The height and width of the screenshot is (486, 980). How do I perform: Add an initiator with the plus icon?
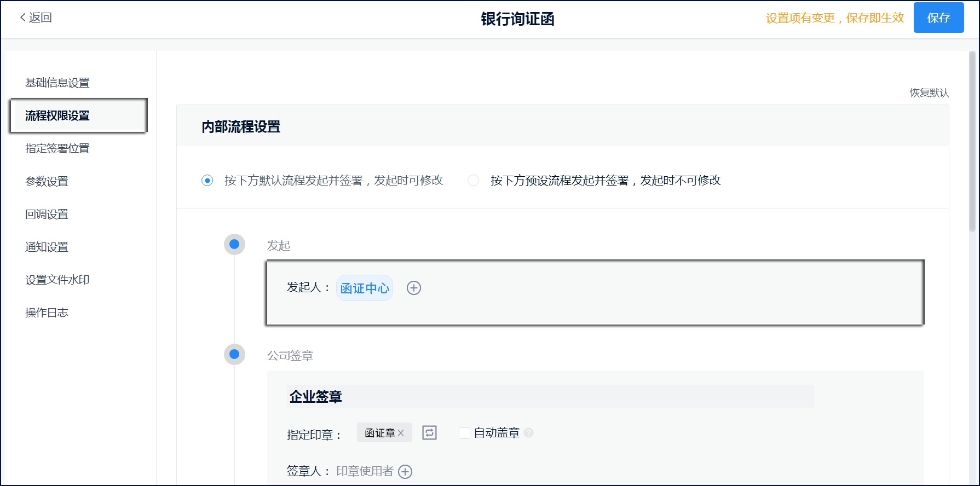click(414, 288)
